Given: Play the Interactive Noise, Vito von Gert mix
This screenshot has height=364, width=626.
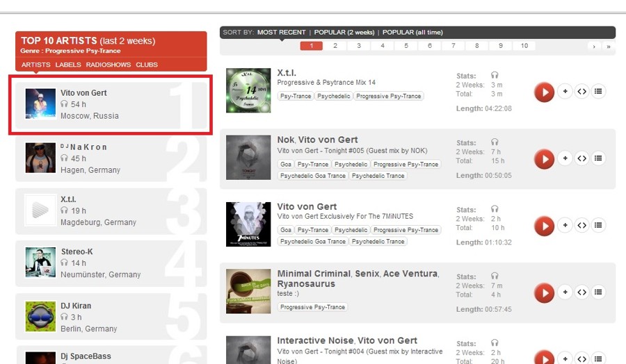Looking at the screenshot, I should coord(544,358).
